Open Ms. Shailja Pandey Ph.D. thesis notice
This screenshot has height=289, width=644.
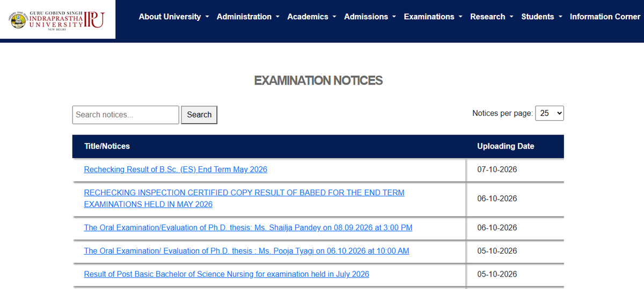[x=248, y=227]
